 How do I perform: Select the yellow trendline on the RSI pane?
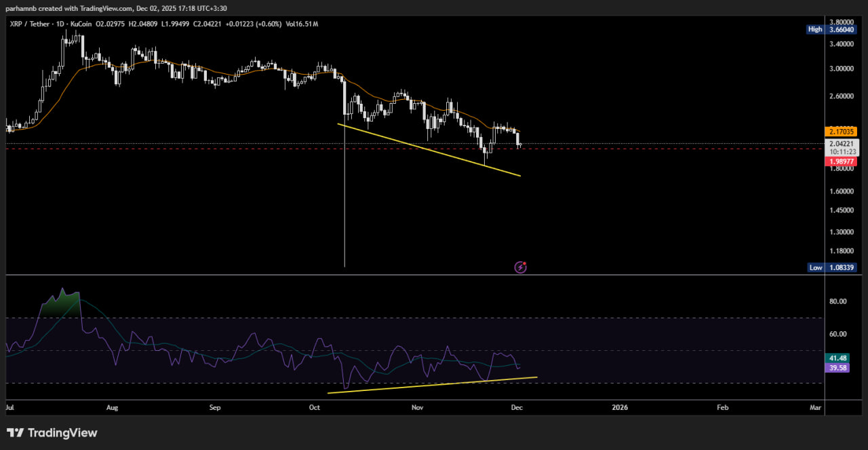click(434, 385)
